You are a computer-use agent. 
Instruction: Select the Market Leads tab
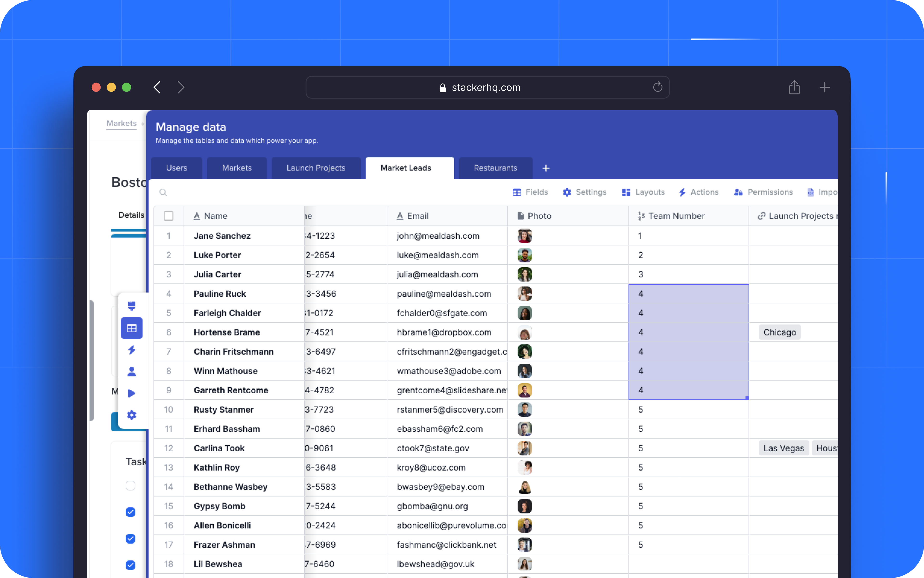tap(410, 168)
